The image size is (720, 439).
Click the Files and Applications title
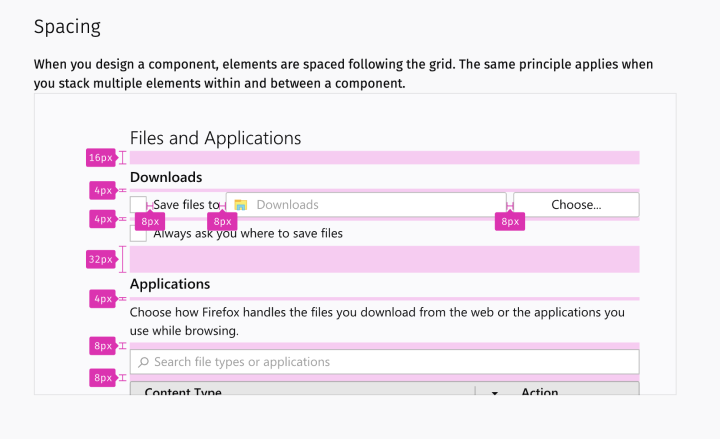click(215, 138)
